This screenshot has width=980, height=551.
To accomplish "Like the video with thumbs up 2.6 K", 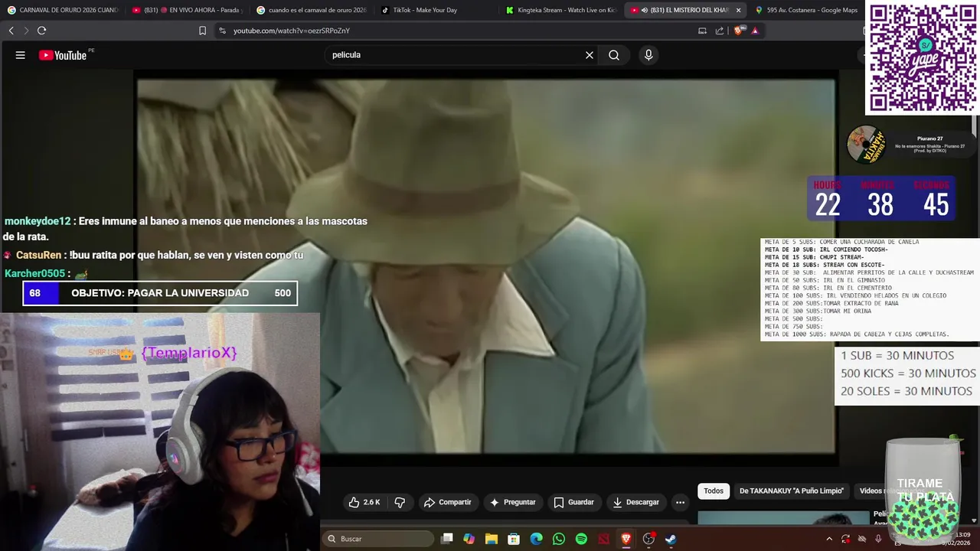I will point(364,502).
